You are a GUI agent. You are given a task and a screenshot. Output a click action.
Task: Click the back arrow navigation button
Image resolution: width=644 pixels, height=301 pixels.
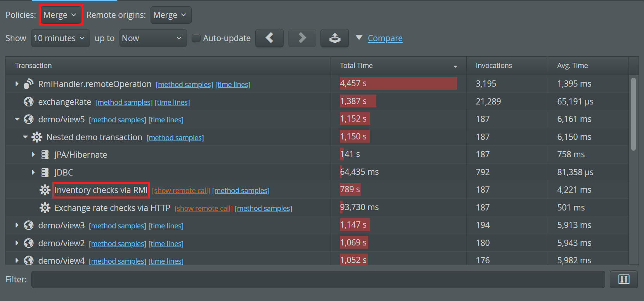[269, 38]
